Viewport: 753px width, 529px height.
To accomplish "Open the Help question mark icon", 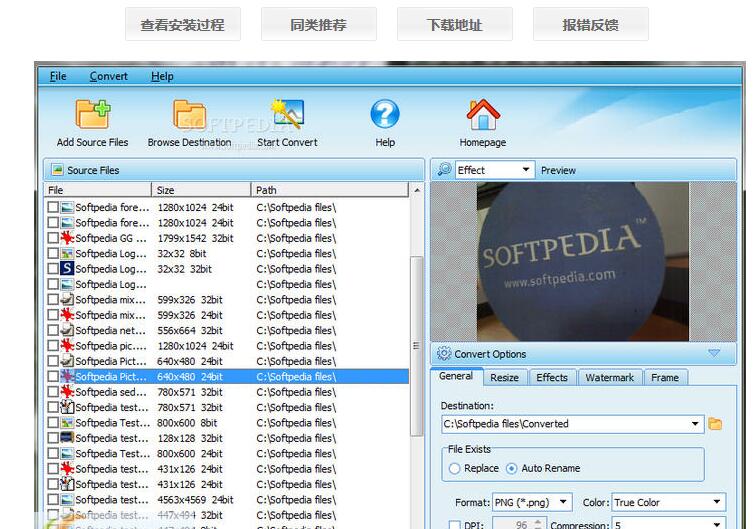I will click(385, 114).
